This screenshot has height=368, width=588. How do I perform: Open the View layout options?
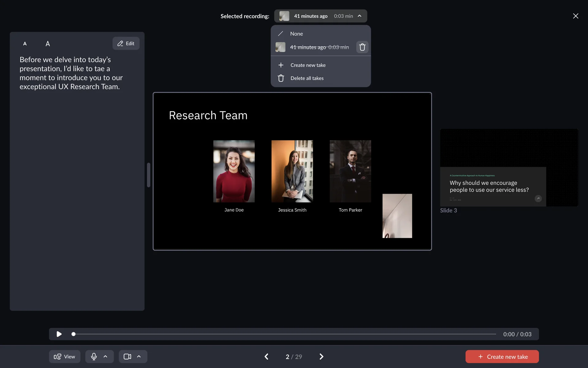tap(65, 356)
